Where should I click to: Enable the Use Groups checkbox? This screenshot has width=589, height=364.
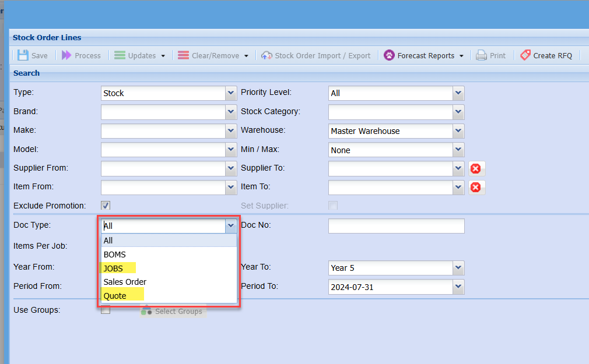pyautogui.click(x=106, y=310)
